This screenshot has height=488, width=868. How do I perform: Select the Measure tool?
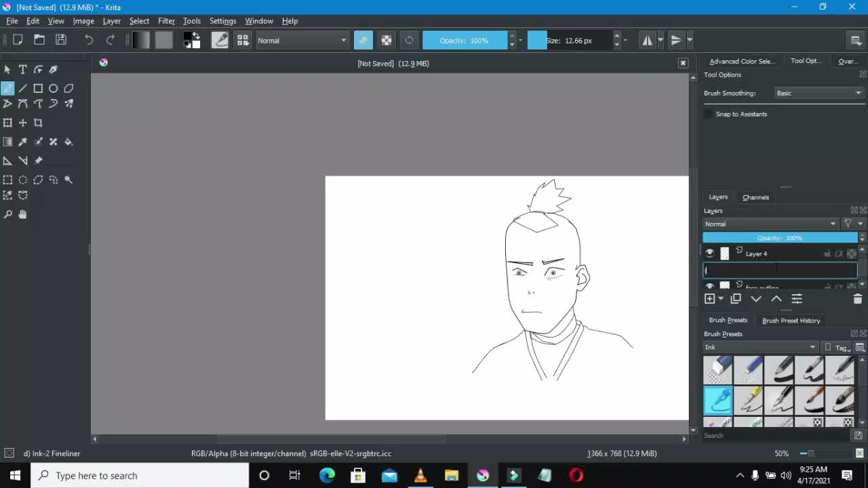[22, 161]
